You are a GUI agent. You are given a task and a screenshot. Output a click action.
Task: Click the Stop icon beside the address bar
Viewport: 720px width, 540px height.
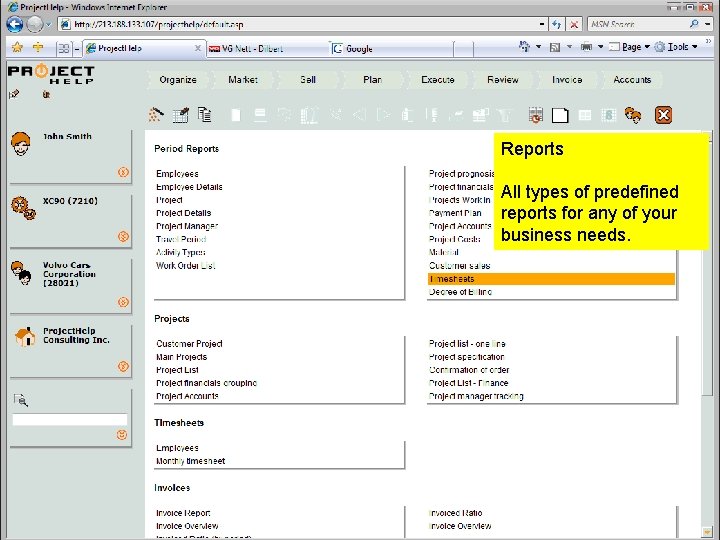click(x=574, y=24)
